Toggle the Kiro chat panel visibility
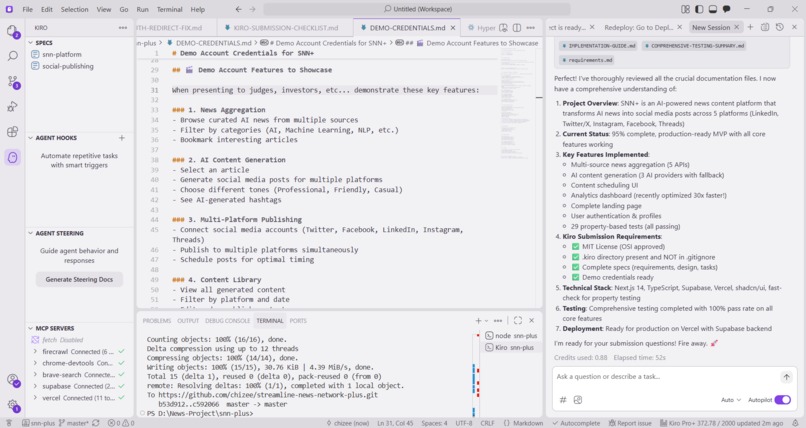The width and height of the screenshot is (806, 428). (x=727, y=9)
